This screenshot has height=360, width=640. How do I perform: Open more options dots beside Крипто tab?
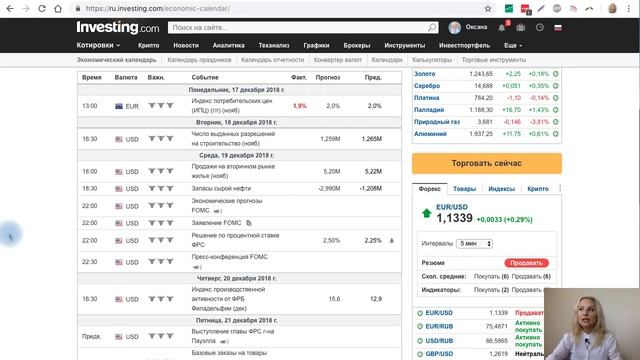(560, 188)
